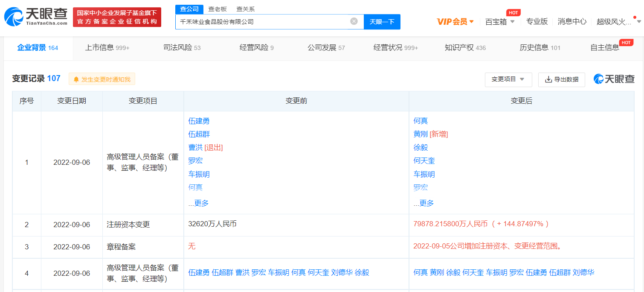Open the 司法风险 tab

[182, 48]
